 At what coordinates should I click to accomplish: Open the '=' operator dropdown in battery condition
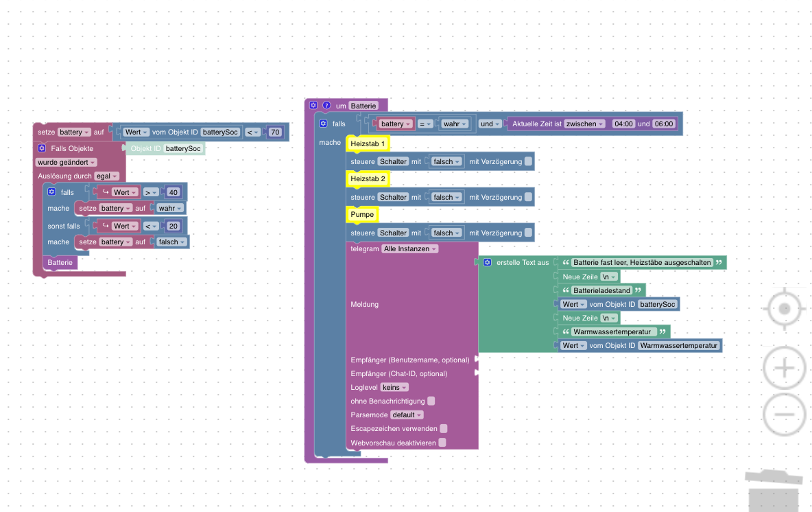pos(425,124)
